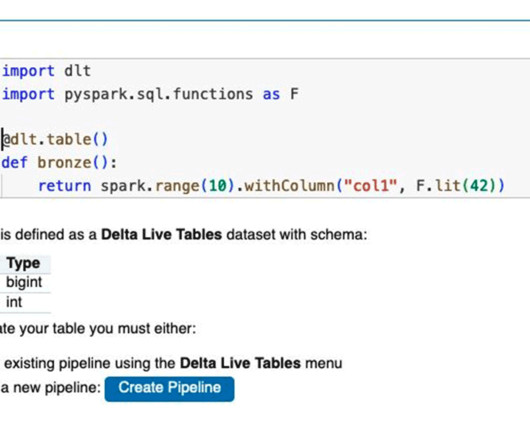Click 'Delta Live Tables' in schema sentence
530x442 pixels.
(162, 235)
